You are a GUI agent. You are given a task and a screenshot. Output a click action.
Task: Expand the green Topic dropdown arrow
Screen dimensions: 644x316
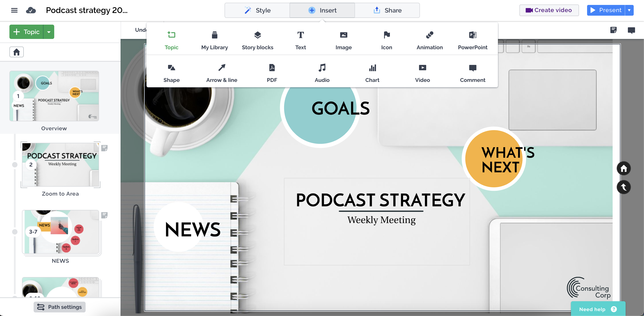pos(49,32)
